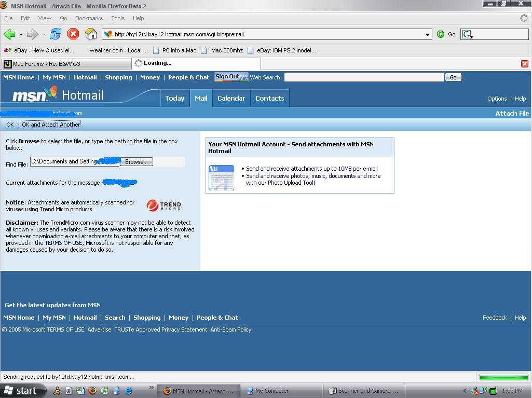Click the msn Hotmail logo

pyautogui.click(x=58, y=94)
